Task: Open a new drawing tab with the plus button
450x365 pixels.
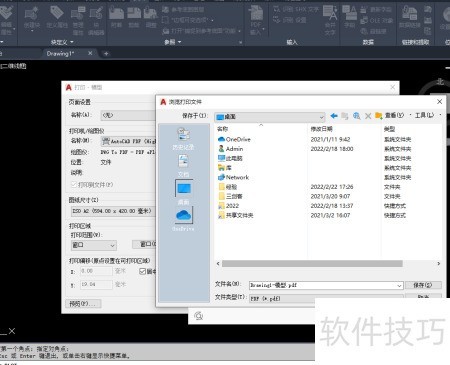Action: click(106, 53)
